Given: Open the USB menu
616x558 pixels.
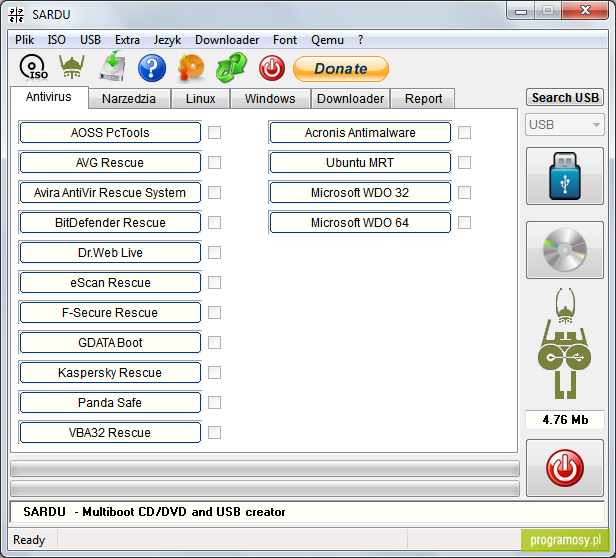Looking at the screenshot, I should (x=90, y=40).
